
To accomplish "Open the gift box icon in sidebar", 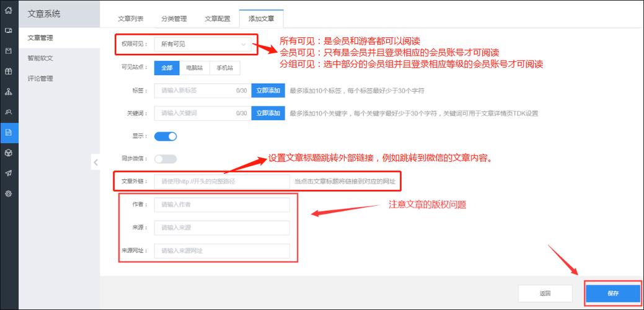I will tap(8, 71).
